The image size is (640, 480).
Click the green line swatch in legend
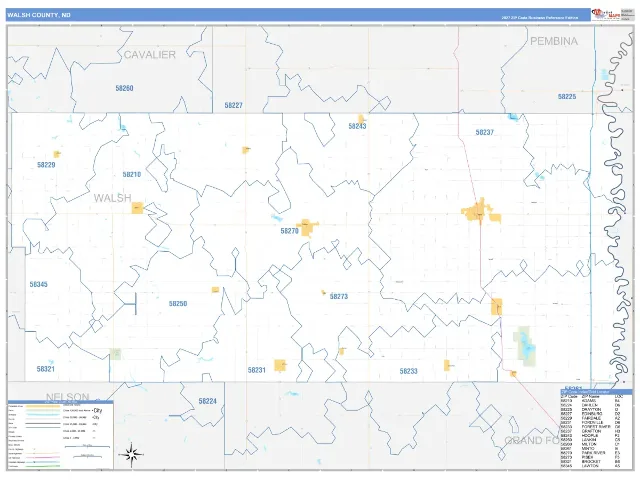43,466
